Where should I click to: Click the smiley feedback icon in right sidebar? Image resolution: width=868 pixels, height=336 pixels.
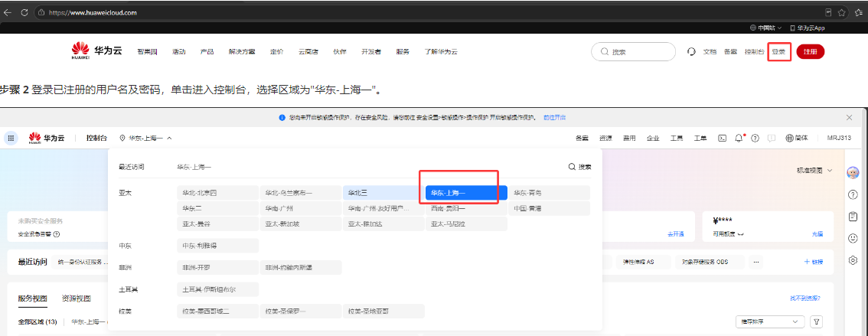853,238
